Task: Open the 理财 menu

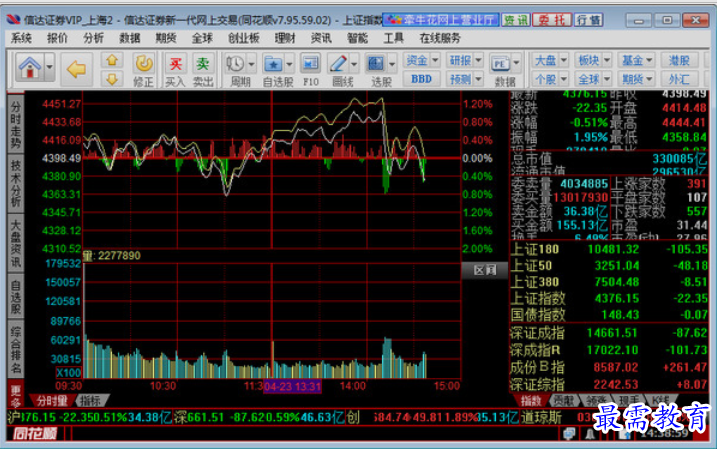Action: 285,38
